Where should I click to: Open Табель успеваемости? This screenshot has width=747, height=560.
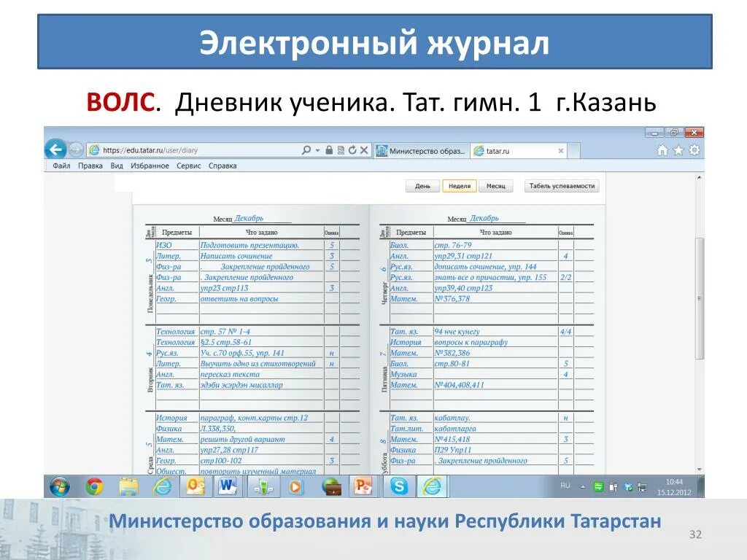click(562, 186)
